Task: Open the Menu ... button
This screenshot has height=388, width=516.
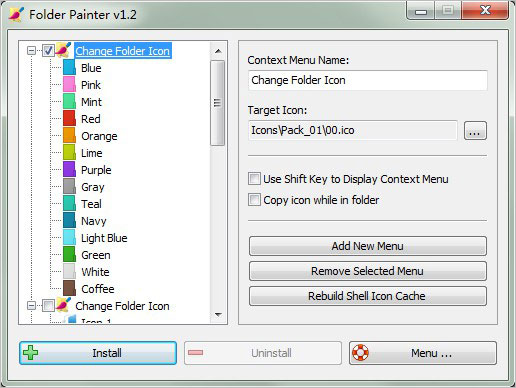Action: pyautogui.click(x=423, y=353)
